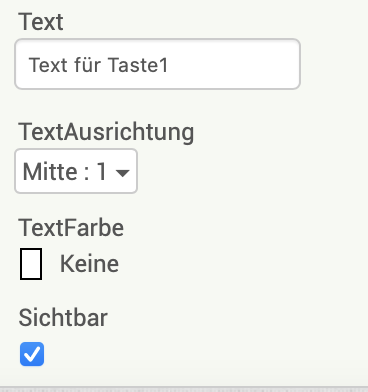Click the Keine link next to color box
This screenshot has width=368, height=392.
point(89,264)
